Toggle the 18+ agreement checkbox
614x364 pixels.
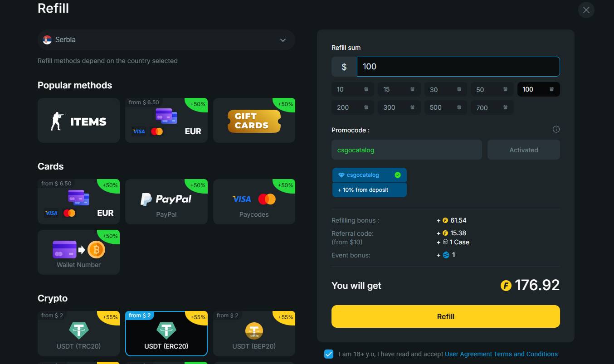click(x=329, y=354)
